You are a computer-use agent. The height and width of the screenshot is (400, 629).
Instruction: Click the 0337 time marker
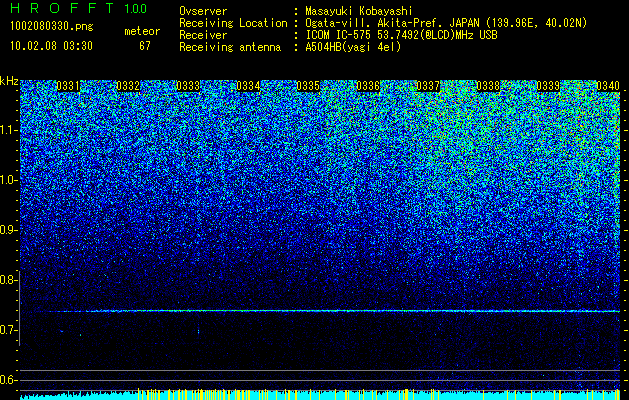click(428, 86)
